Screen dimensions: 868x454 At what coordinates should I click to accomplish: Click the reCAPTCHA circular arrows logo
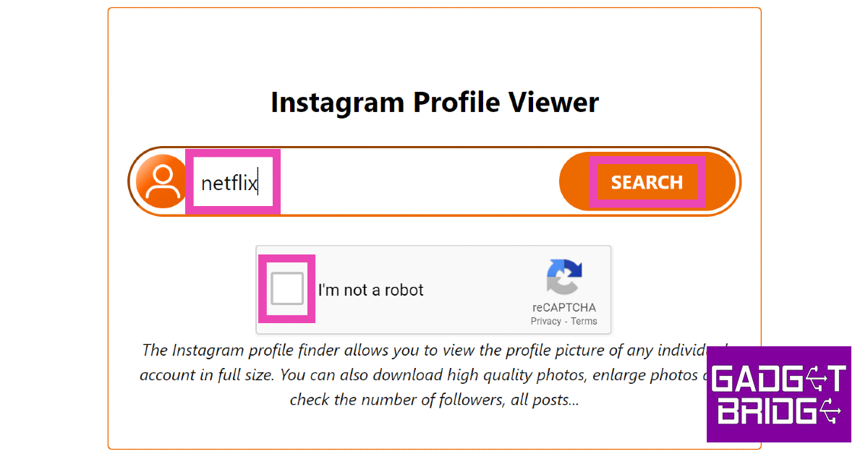point(564,278)
